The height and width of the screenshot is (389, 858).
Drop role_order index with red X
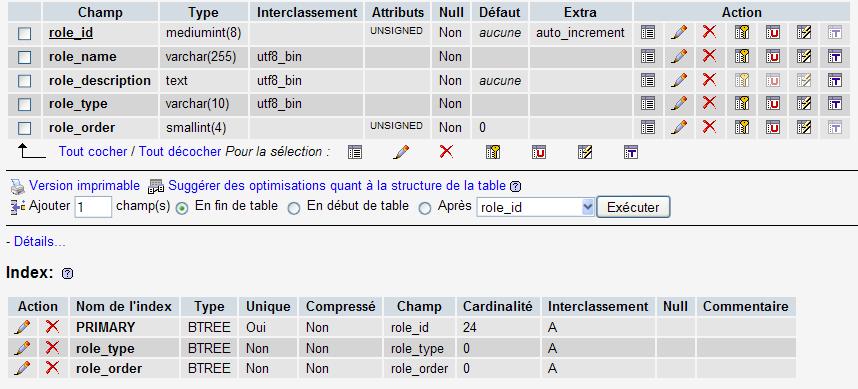[x=53, y=368]
